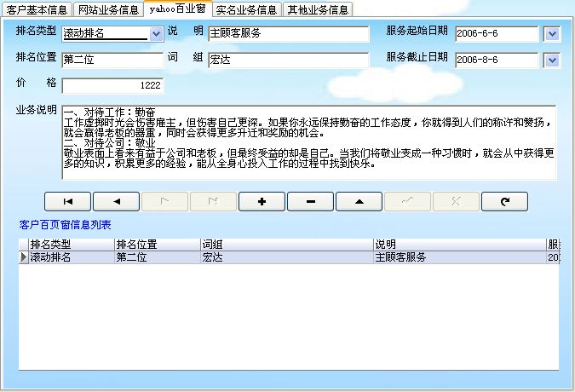Go to first record navigator button
This screenshot has width=575, height=392.
click(x=67, y=201)
